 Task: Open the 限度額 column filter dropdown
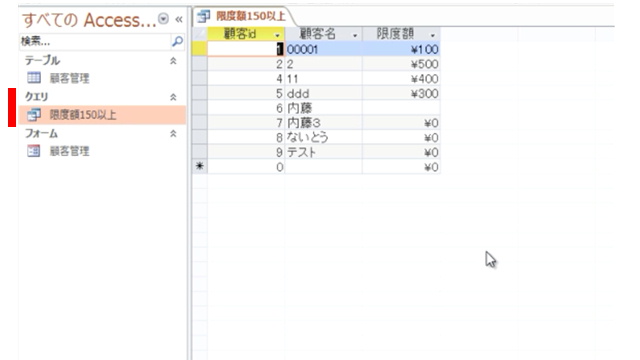(x=433, y=35)
